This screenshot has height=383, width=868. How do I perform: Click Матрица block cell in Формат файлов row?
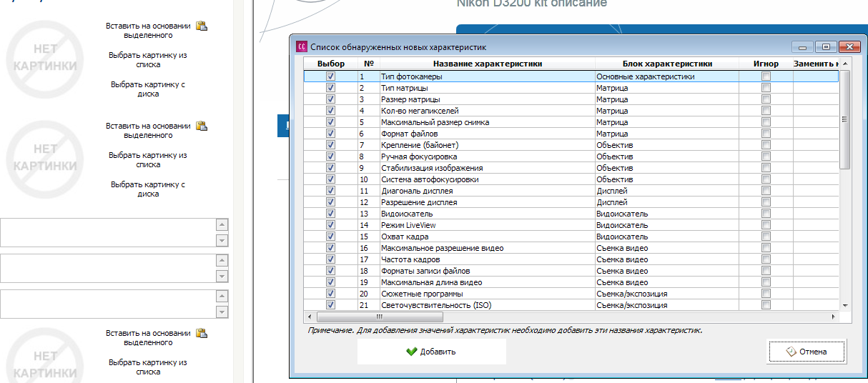point(667,134)
